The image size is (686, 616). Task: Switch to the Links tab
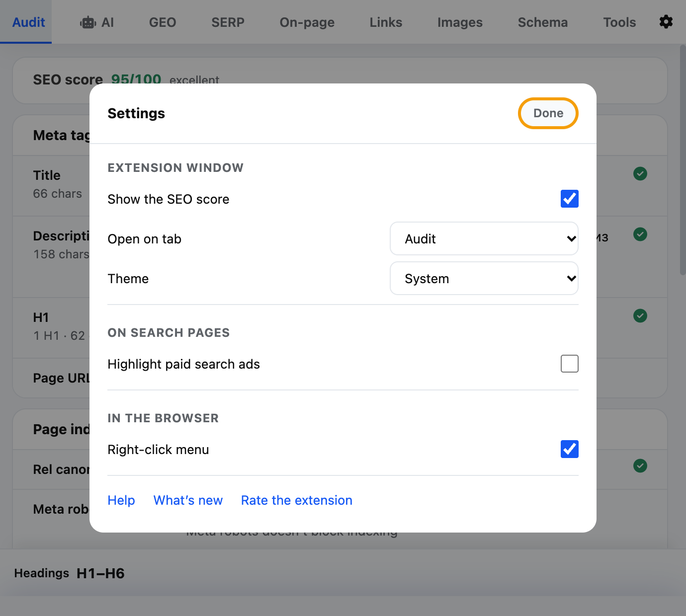coord(386,22)
